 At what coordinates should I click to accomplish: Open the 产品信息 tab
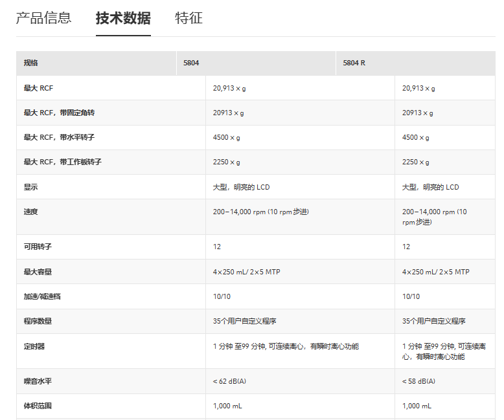pyautogui.click(x=43, y=18)
